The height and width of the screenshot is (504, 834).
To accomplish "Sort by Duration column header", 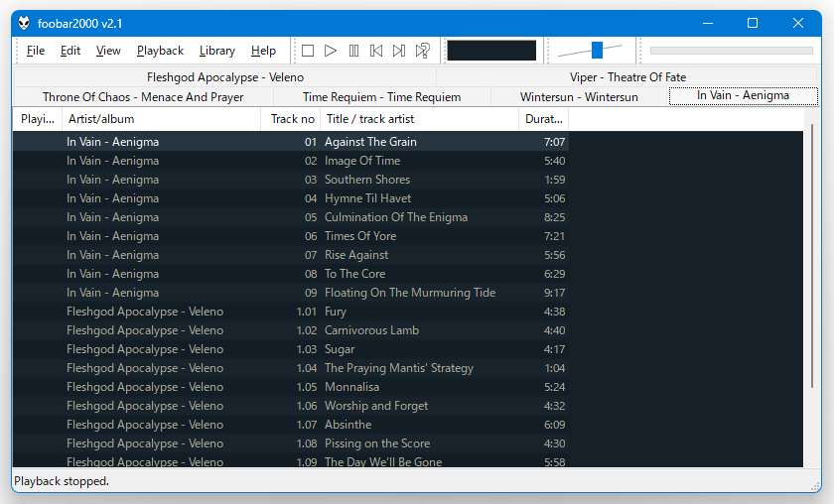I will click(x=544, y=119).
